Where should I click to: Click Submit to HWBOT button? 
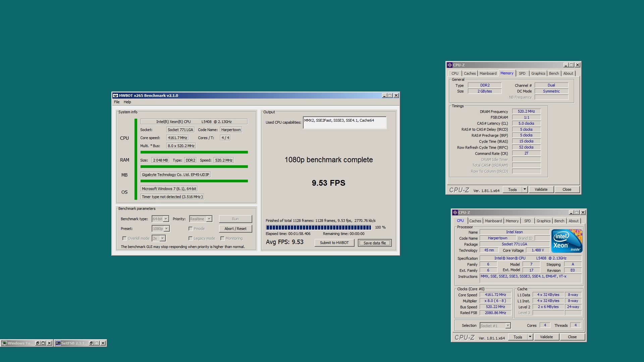click(334, 243)
